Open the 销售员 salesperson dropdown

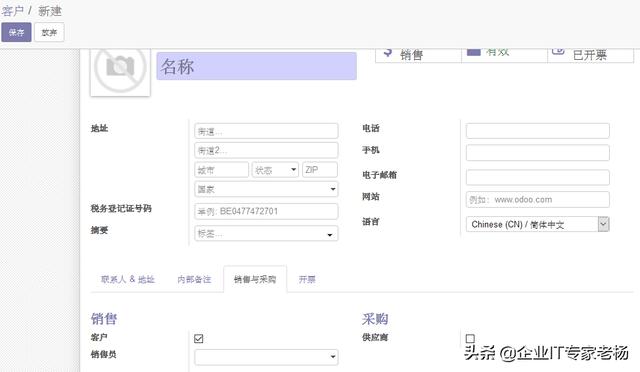266,357
